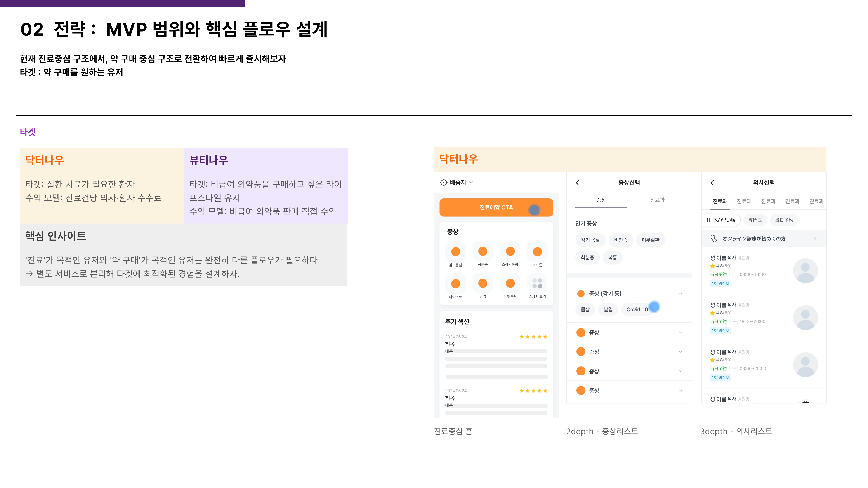The image size is (868, 488).
Task: Toggle the 복통 symptom chip
Action: point(613,257)
